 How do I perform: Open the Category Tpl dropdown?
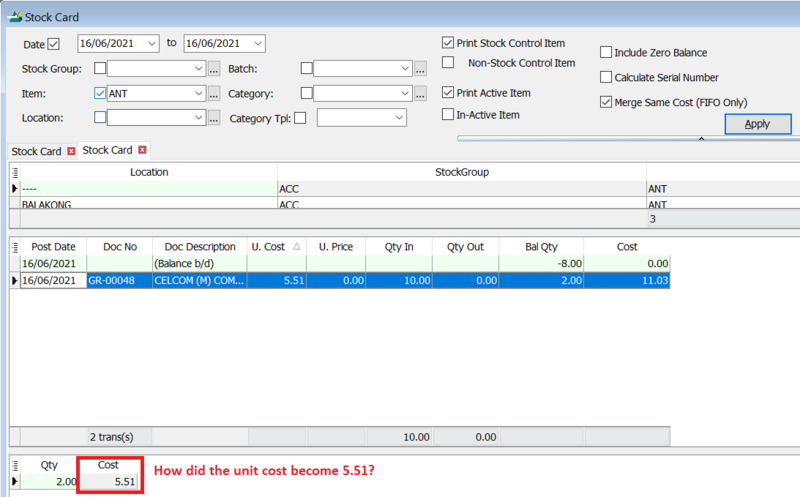(x=399, y=118)
